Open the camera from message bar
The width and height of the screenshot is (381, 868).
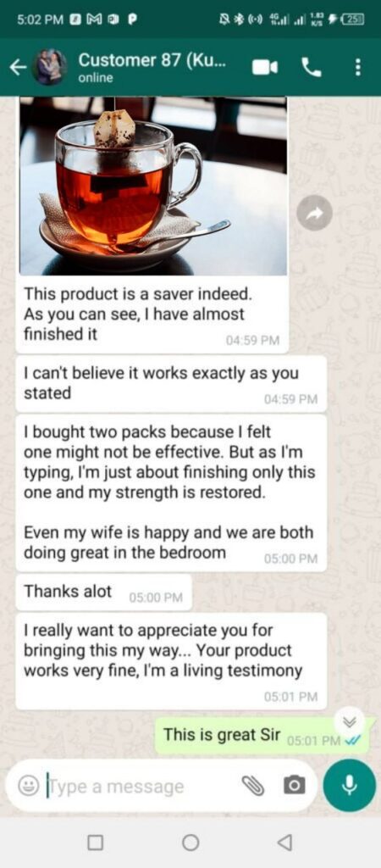[294, 785]
